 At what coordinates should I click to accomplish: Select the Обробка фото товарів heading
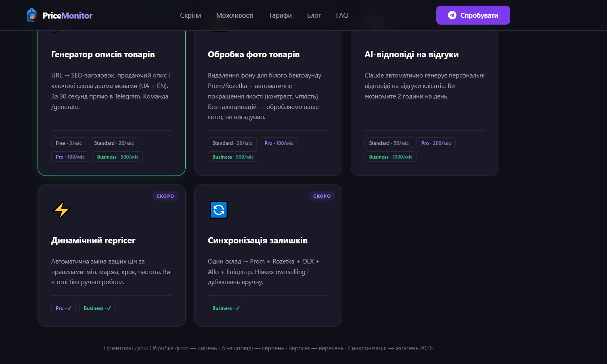[x=254, y=54]
